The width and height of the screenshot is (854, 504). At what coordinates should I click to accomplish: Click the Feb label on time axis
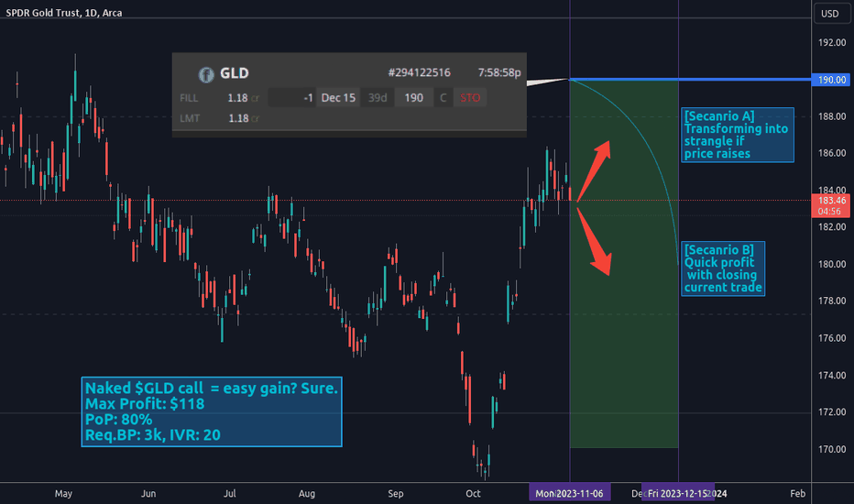coord(797,493)
